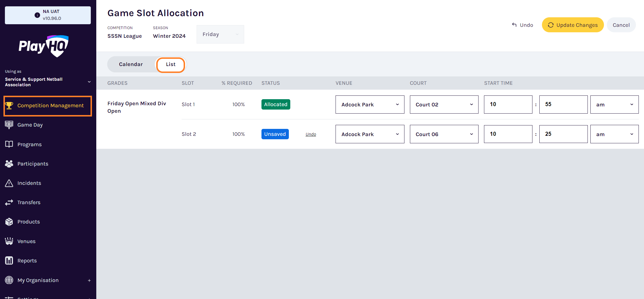Image resolution: width=644 pixels, height=299 pixels.
Task: Expand the organisation switcher chevron
Action: [89, 82]
